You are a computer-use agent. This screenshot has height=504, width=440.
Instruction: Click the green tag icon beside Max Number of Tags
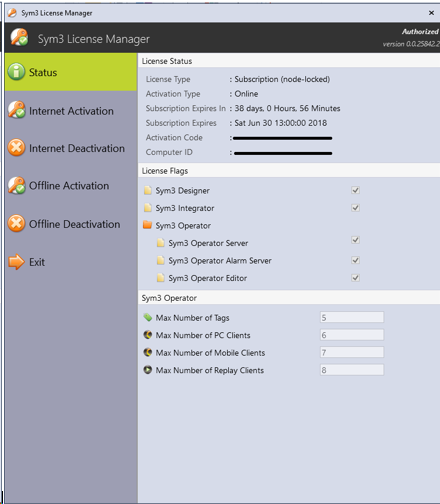click(148, 317)
